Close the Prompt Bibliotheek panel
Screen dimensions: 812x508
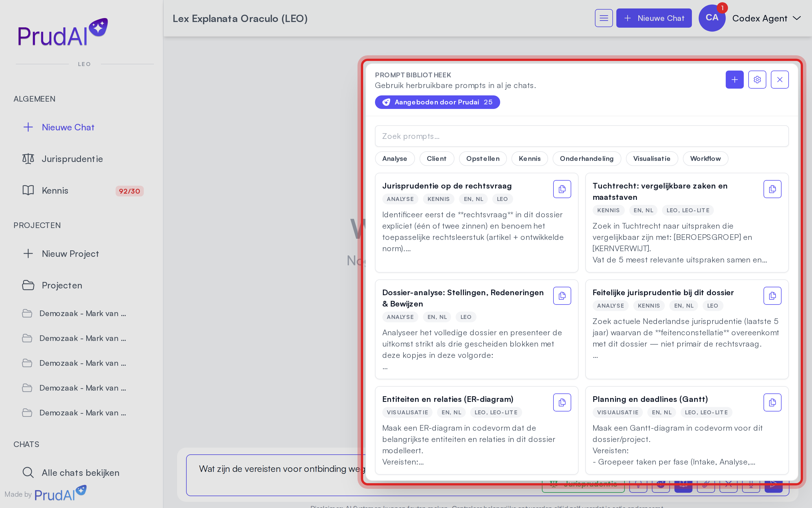pyautogui.click(x=780, y=80)
